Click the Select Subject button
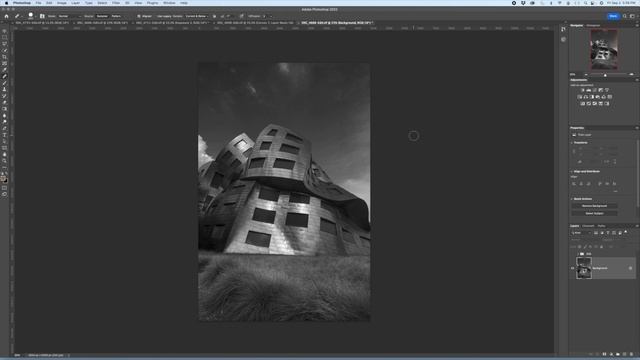640x360 pixels. [594, 213]
